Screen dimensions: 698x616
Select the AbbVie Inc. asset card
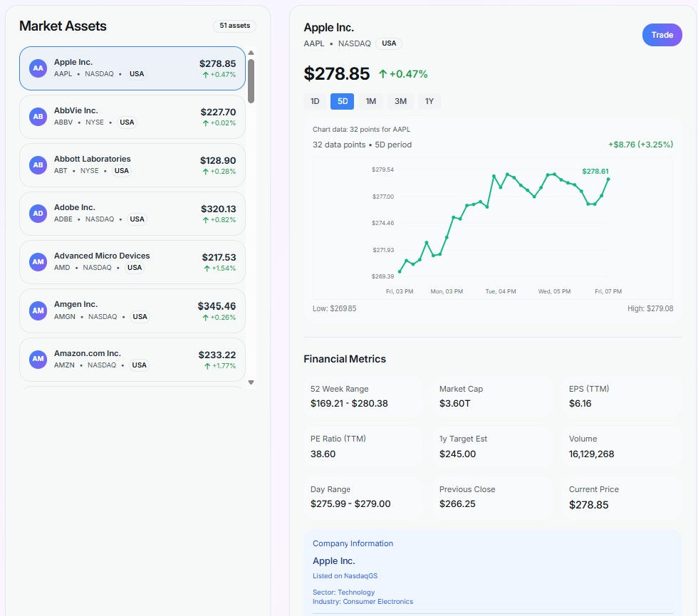point(132,117)
